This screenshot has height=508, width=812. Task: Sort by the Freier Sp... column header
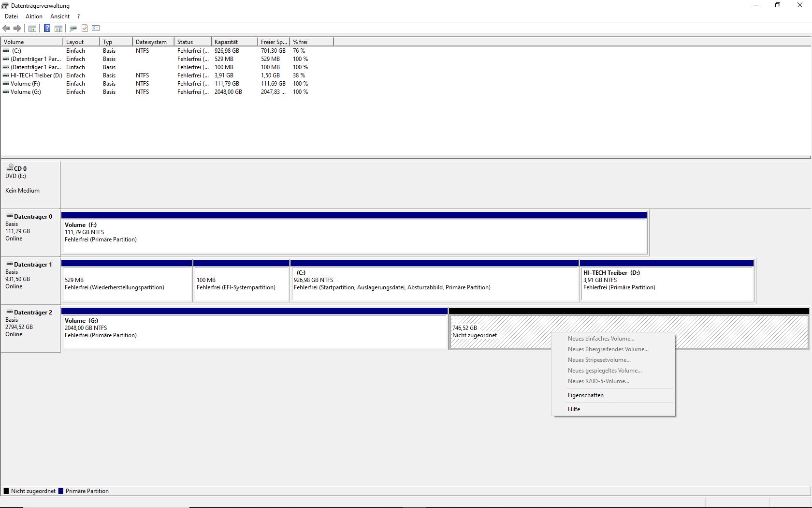274,42
